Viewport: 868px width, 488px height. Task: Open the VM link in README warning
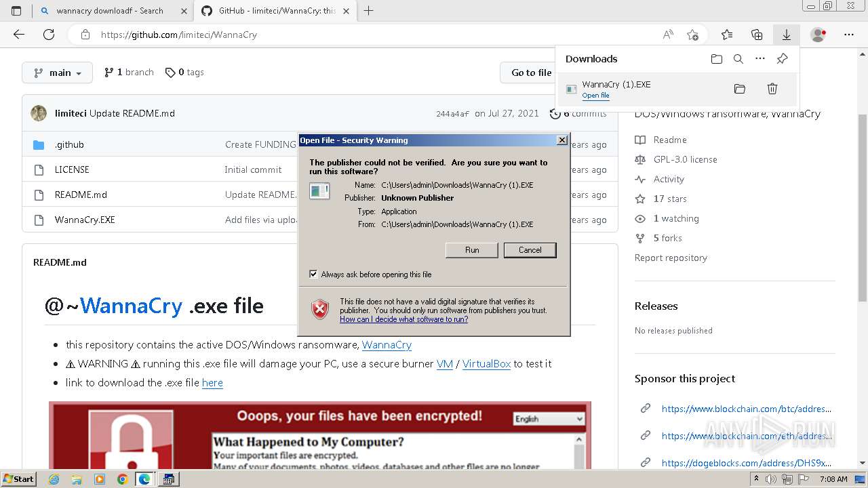click(x=445, y=363)
